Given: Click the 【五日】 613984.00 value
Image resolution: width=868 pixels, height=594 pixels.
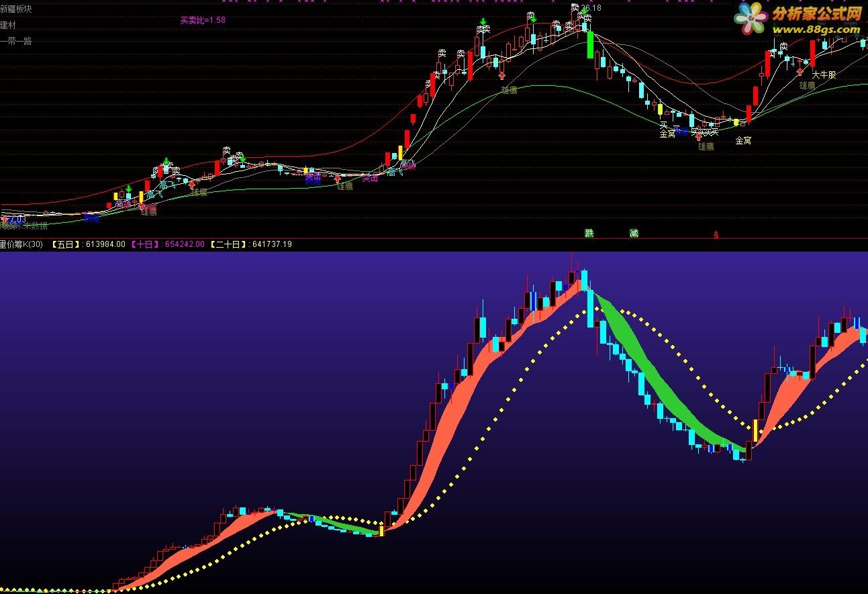Looking at the screenshot, I should pos(89,244).
